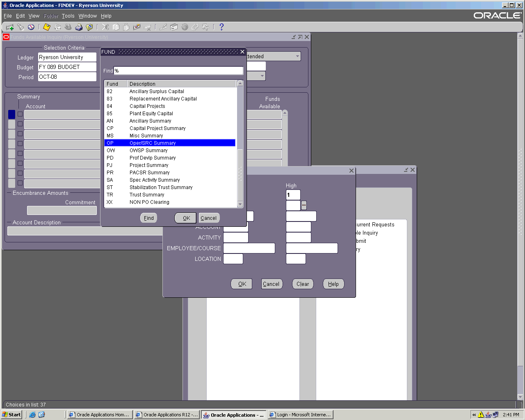Tick the third Summary row checkbox
Screen dimensions: 525x420
[x=20, y=134]
